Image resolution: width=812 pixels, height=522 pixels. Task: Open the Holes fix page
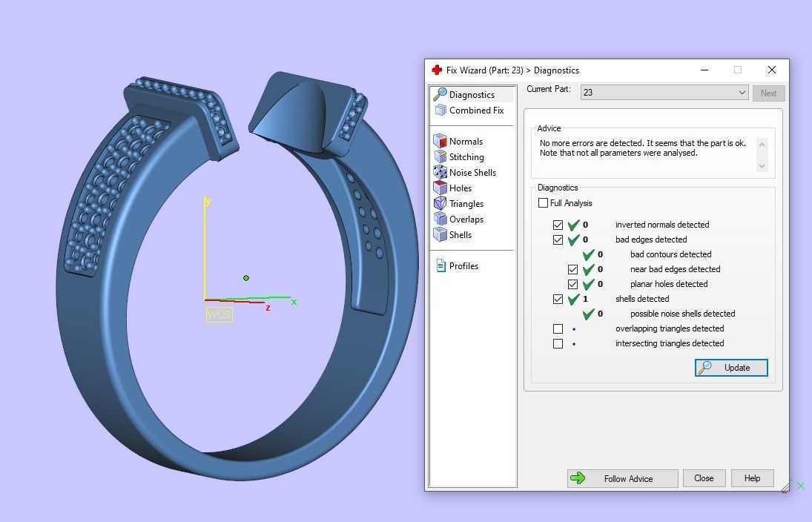pos(461,188)
